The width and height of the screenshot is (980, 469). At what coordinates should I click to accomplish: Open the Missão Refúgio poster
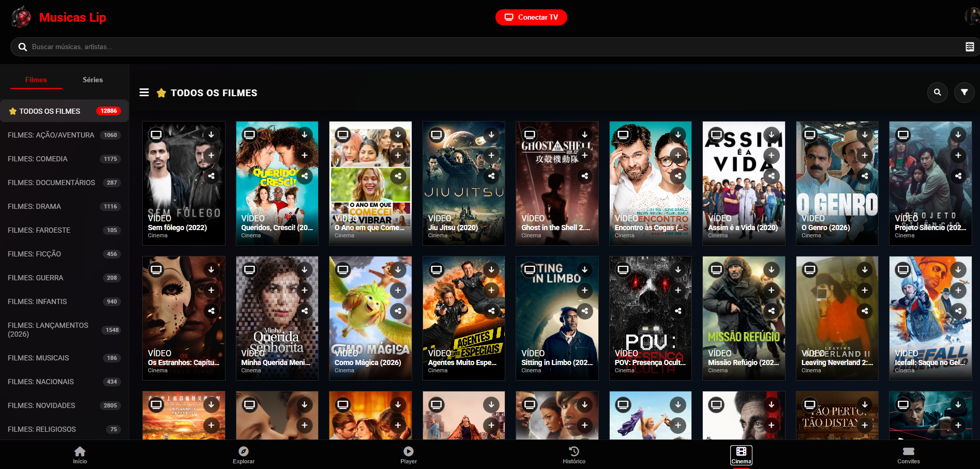click(x=744, y=318)
